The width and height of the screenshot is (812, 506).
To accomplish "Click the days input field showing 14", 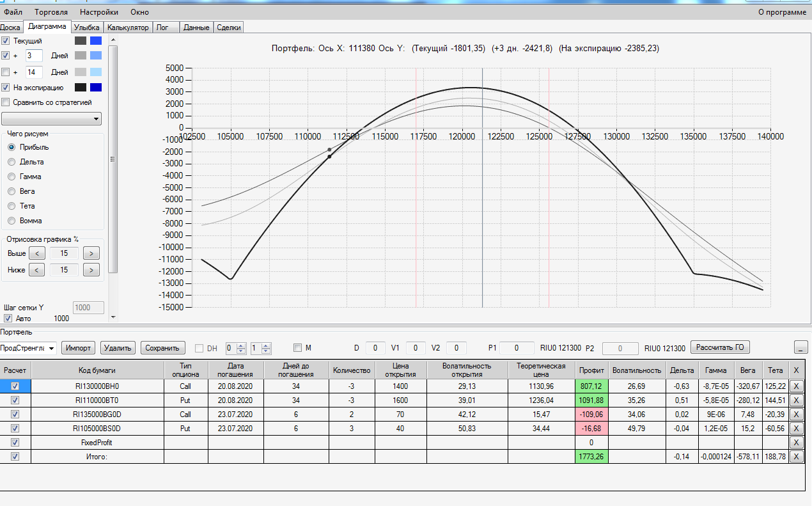I will coord(34,72).
